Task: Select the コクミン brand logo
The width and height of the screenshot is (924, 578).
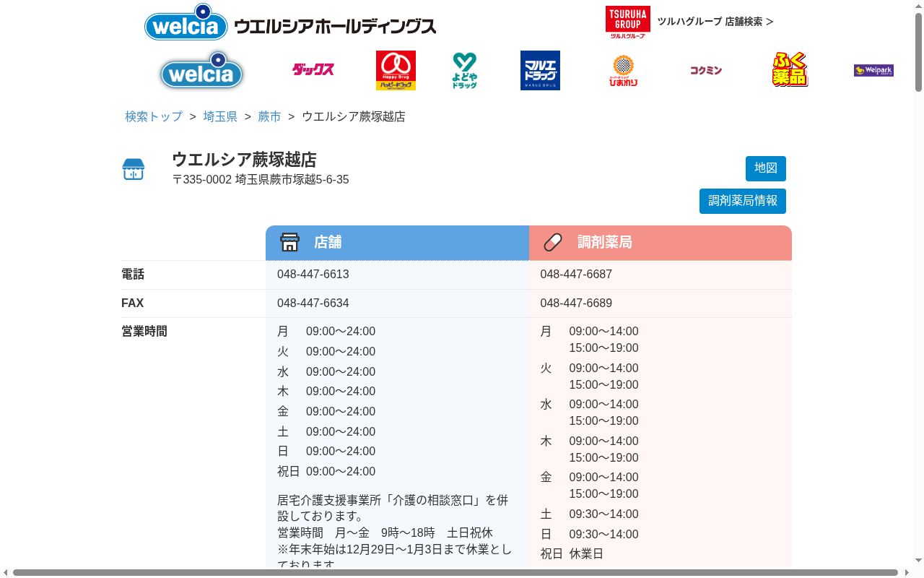Action: click(706, 70)
